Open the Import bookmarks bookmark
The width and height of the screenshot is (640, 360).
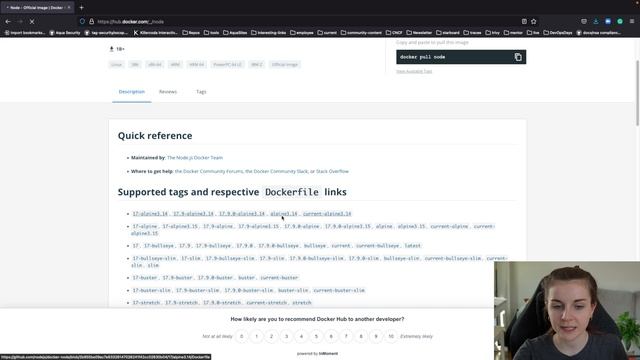(24, 33)
